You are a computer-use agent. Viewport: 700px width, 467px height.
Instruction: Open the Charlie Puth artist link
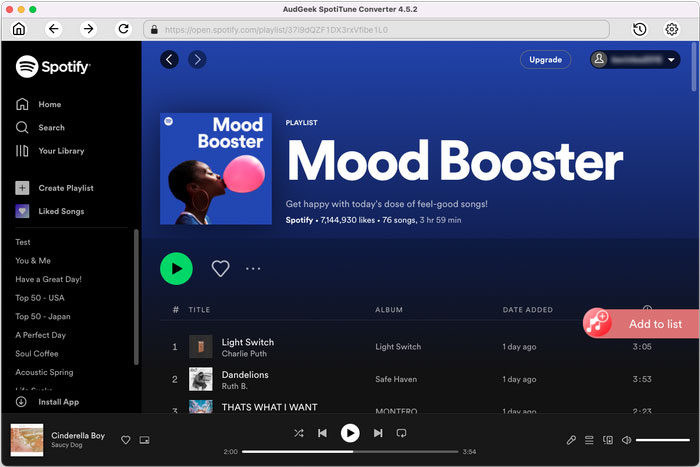244,354
